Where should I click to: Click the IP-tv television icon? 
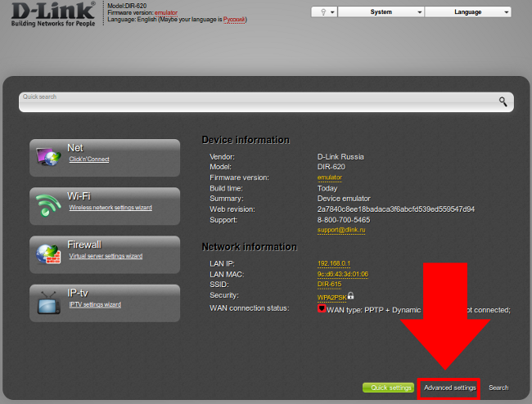[x=48, y=303]
